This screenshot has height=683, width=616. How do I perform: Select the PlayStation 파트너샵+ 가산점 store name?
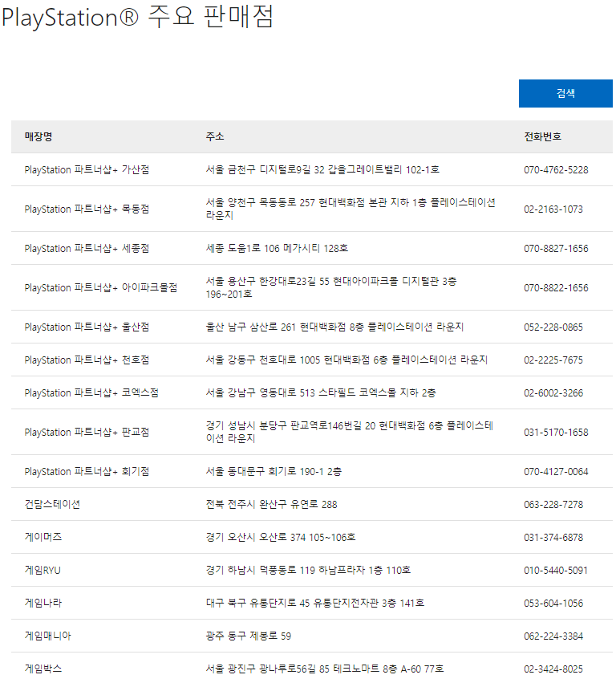[x=87, y=169]
